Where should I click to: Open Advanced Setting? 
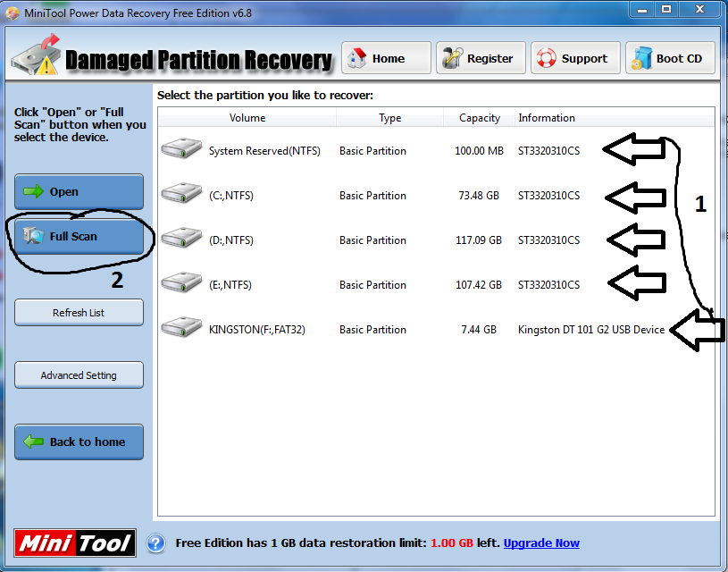(x=79, y=374)
